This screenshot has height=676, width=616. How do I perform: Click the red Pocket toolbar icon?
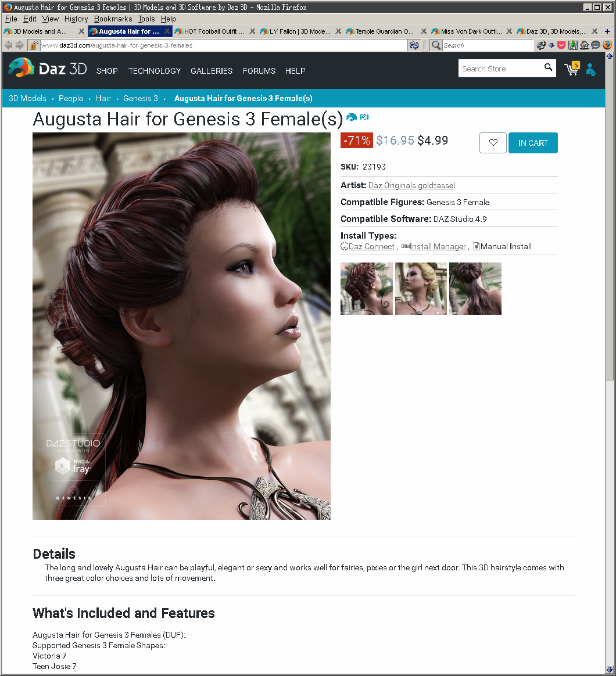click(x=561, y=45)
